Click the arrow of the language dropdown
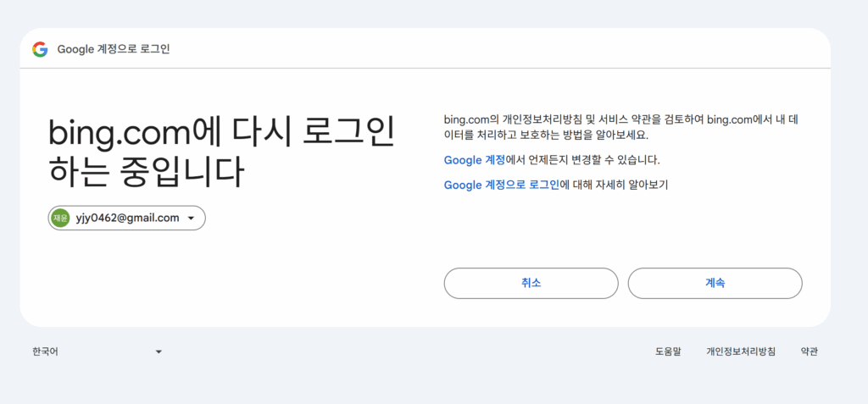The image size is (868, 404). click(159, 351)
